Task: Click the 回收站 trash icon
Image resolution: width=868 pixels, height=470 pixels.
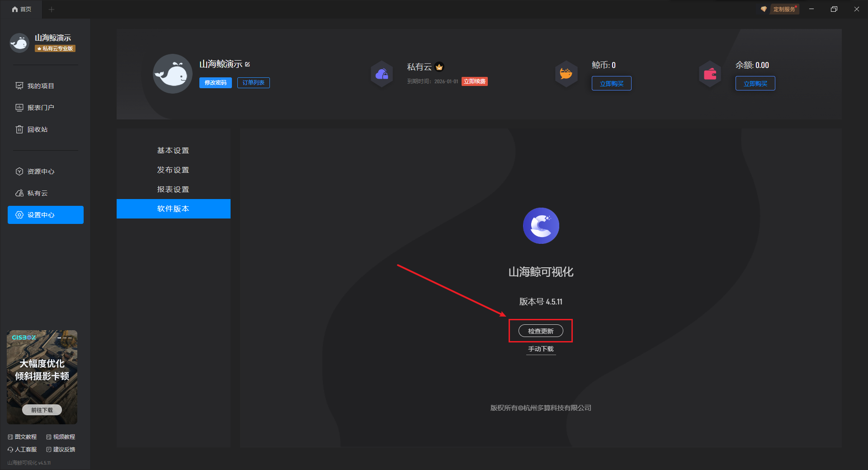Action: 19,129
